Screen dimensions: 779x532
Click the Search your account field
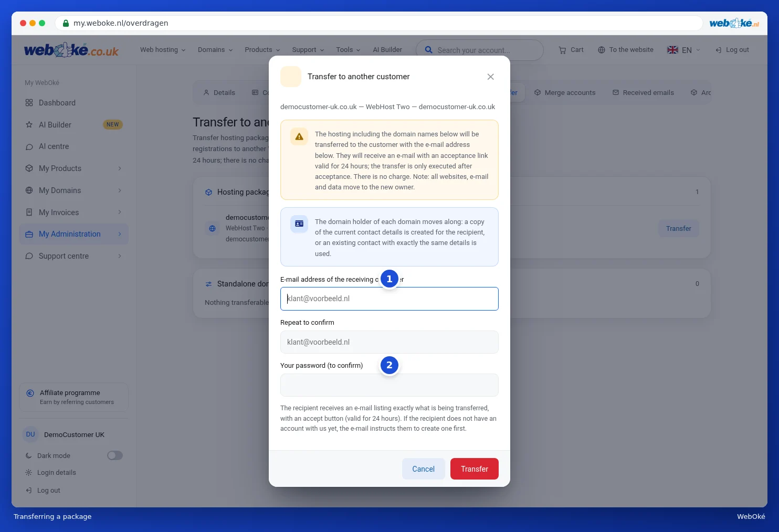pos(480,50)
